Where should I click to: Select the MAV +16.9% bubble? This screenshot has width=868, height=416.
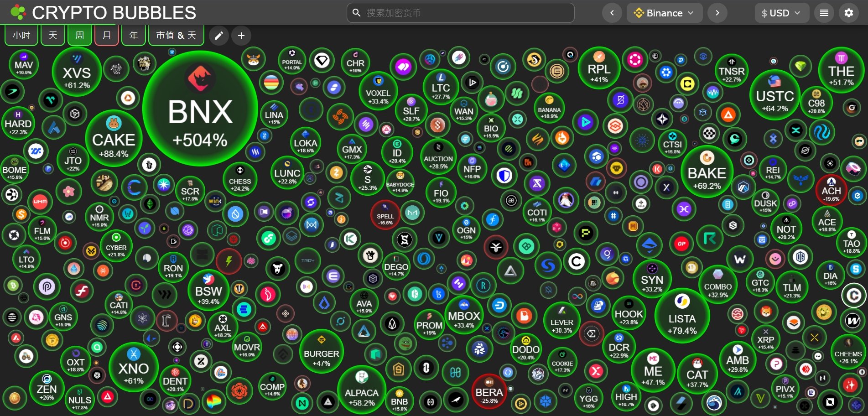click(x=24, y=65)
